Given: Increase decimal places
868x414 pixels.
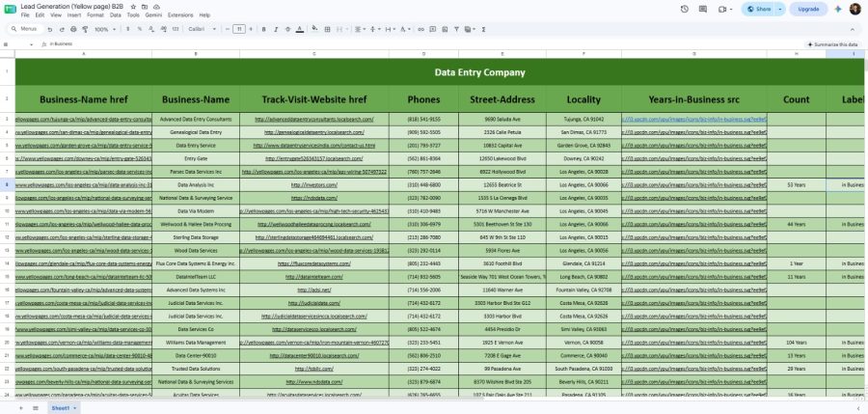Looking at the screenshot, I should (163, 29).
